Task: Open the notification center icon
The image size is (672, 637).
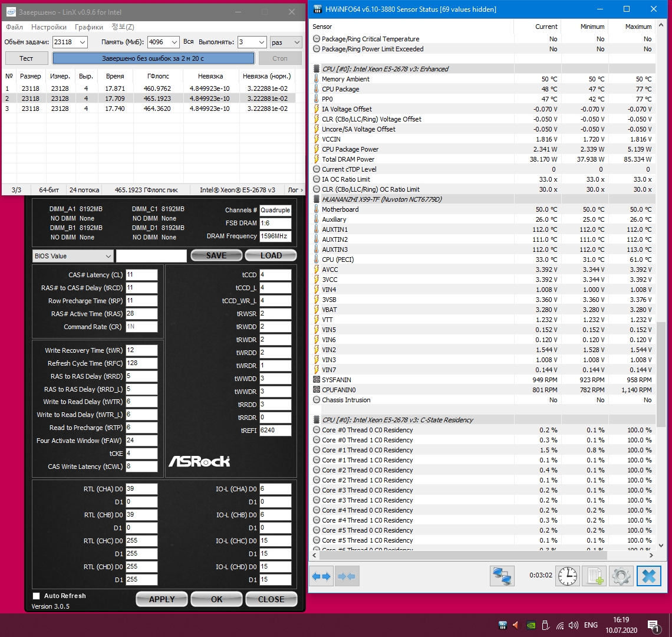Action: click(x=653, y=626)
